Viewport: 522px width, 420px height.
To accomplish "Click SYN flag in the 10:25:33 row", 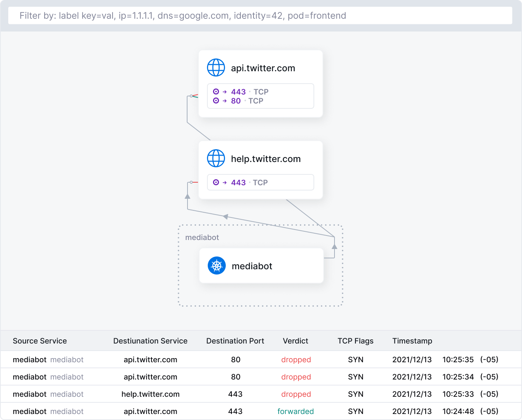I will pos(355,394).
